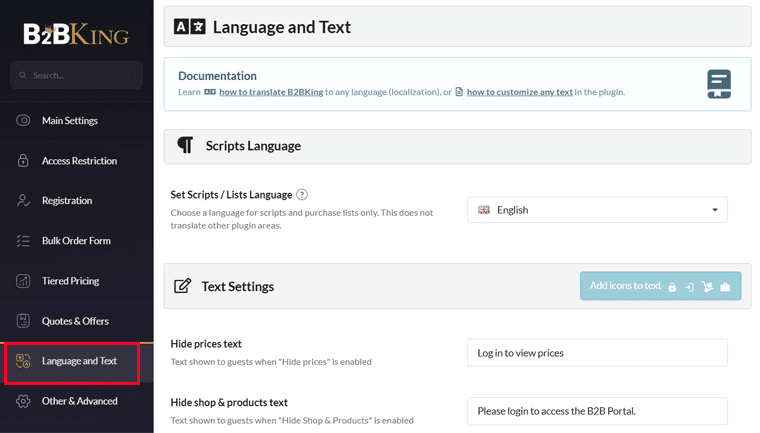The image size is (760, 433).
Task: Click the Quotes & Offers icon
Action: (x=23, y=321)
